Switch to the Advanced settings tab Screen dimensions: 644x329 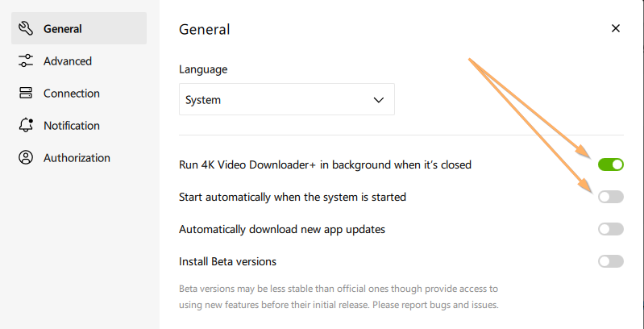[x=68, y=61]
